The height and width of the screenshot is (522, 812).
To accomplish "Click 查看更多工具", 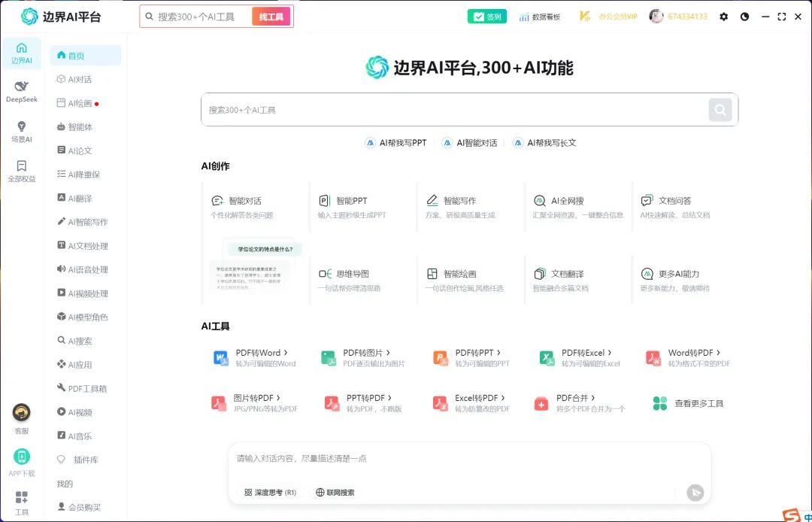I will 688,403.
